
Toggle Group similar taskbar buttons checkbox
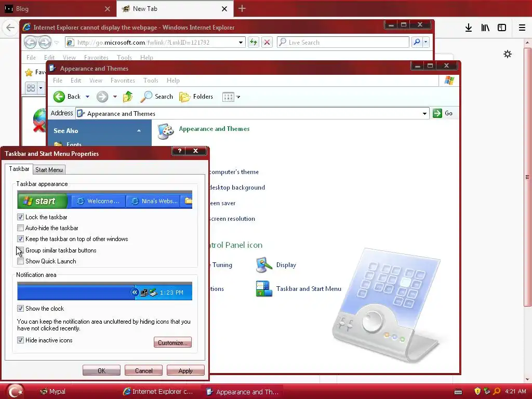(x=20, y=250)
